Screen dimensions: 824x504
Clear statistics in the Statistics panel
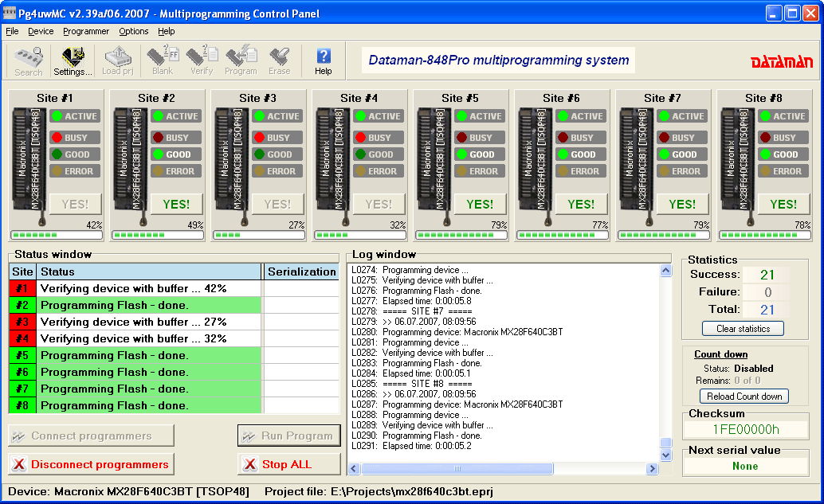[x=743, y=329]
